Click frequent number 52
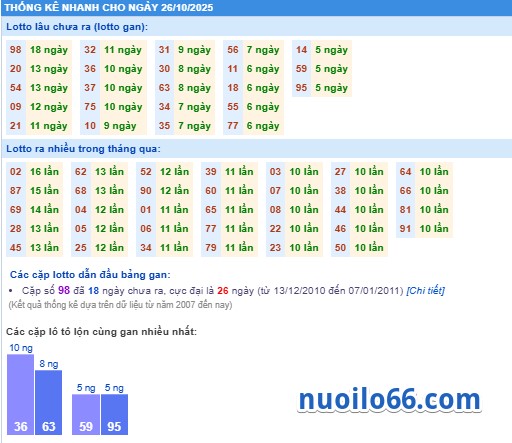Image resolution: width=512 pixels, height=443 pixels. coord(146,172)
